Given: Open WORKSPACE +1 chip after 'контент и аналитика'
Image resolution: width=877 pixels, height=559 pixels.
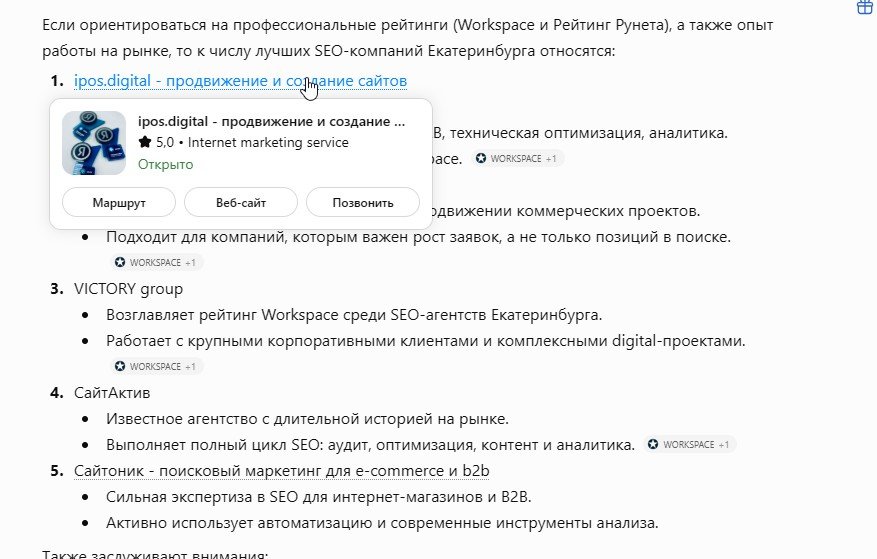Looking at the screenshot, I should [x=690, y=444].
